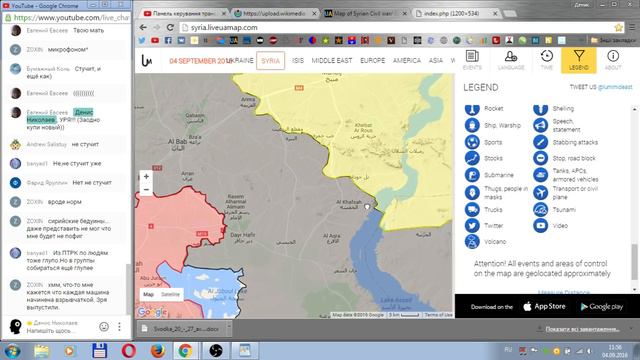Open the YouTube bookmark in bookmarks bar
This screenshot has width=640, height=360.
point(155,40)
